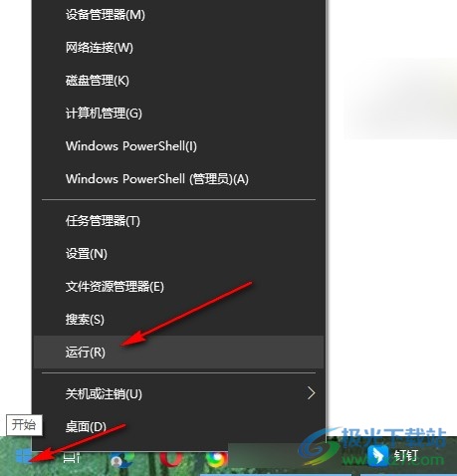The width and height of the screenshot is (457, 476).
Task: Open 设置(N) from the menu
Action: (x=178, y=254)
